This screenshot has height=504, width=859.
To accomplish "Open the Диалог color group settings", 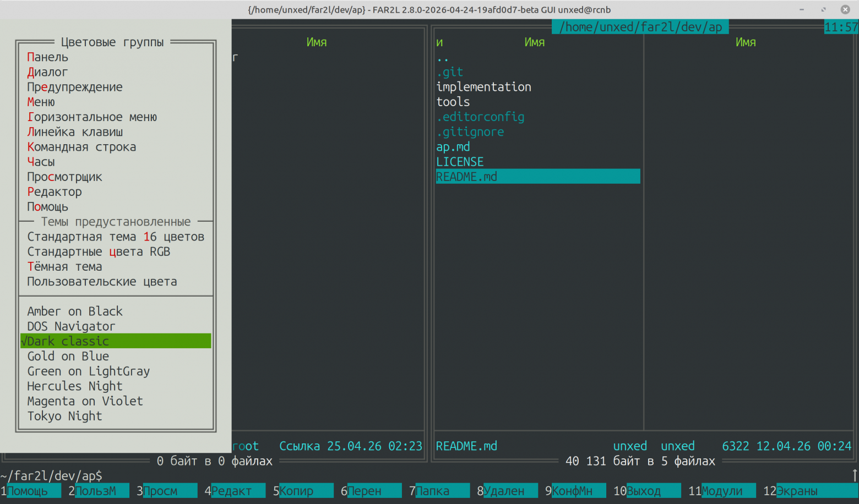I will point(47,72).
